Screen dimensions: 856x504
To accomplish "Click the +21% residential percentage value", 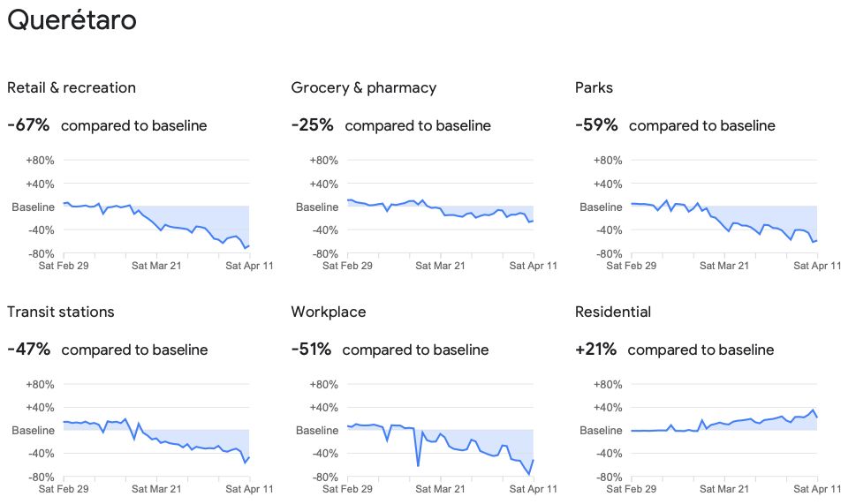I will click(595, 349).
